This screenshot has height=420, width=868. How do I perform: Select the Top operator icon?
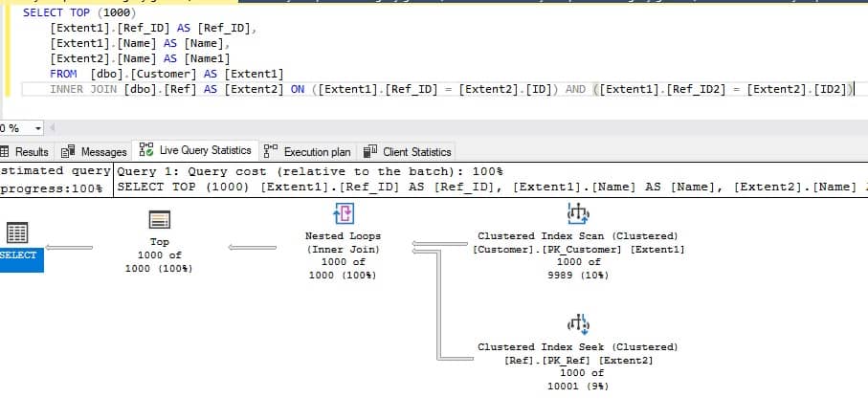point(160,220)
